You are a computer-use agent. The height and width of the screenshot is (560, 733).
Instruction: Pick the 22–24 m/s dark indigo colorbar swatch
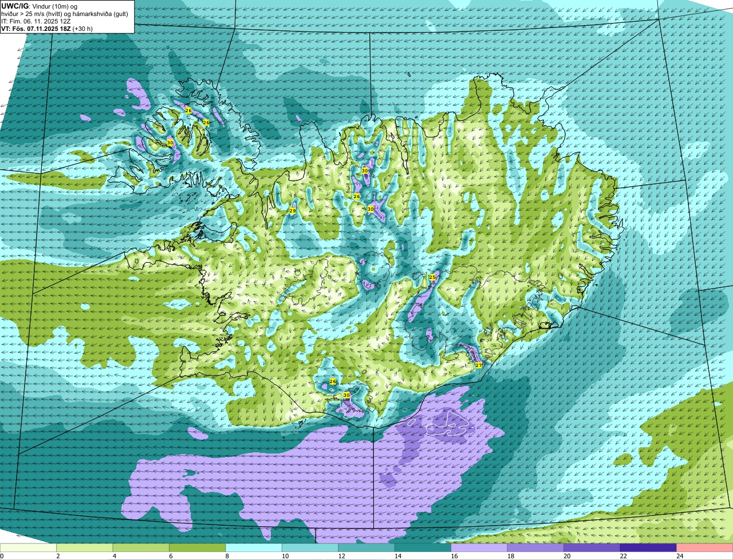coord(649,547)
